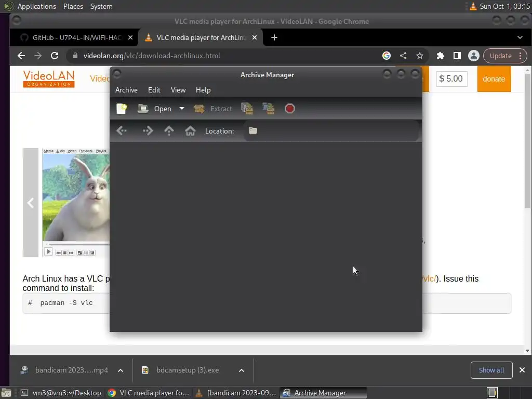Click the VLC cone tray icon
Image resolution: width=532 pixels, height=399 pixels.
(473, 6)
